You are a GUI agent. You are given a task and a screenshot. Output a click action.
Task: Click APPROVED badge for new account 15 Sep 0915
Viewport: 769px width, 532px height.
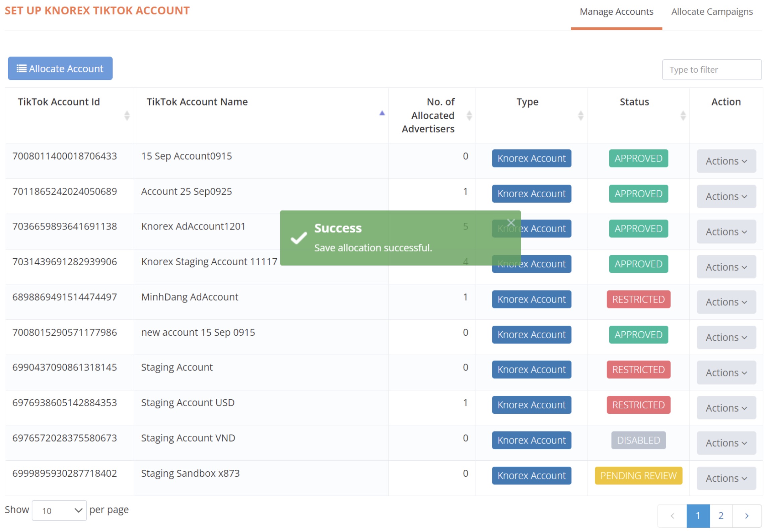point(638,335)
